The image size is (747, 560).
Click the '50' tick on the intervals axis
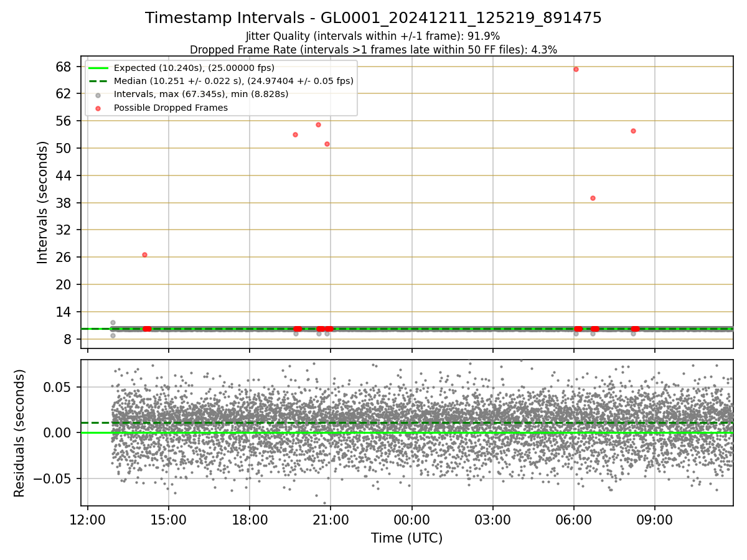click(64, 148)
